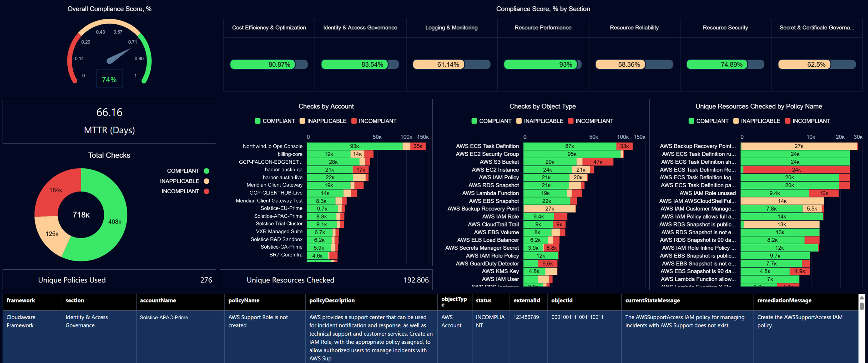Toggle INAPPLICABLE legend in Unique Resources chart
Viewport: 868px width, 363px height.
coord(756,121)
